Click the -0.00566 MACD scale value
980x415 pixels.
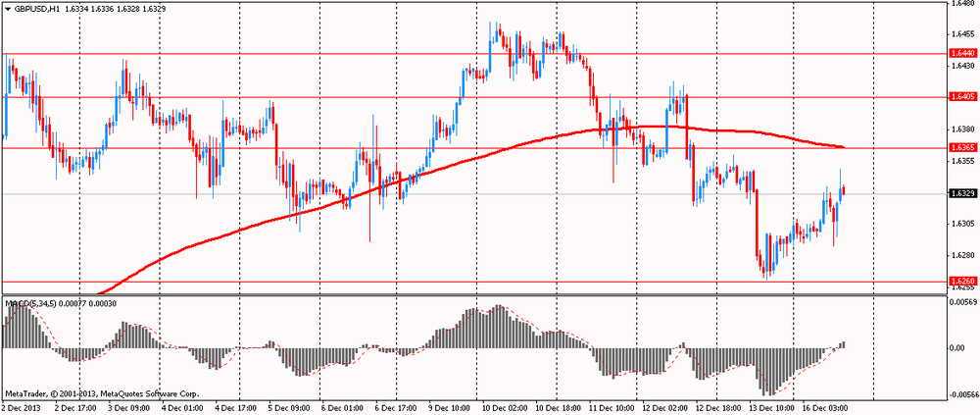point(963,395)
